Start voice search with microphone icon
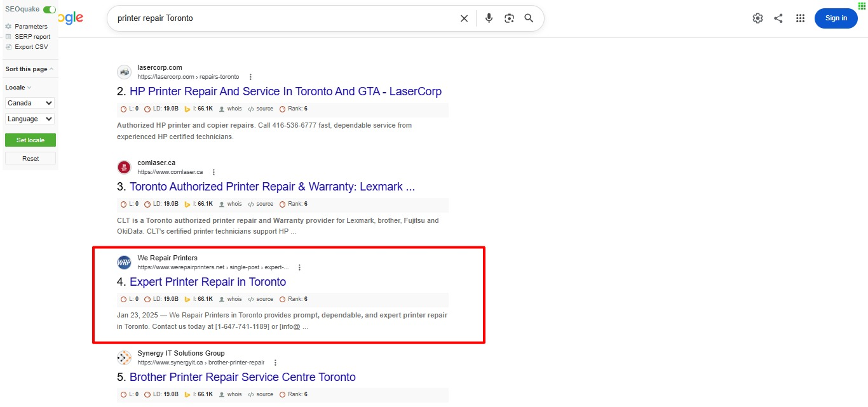The height and width of the screenshot is (407, 868). pyautogui.click(x=489, y=18)
